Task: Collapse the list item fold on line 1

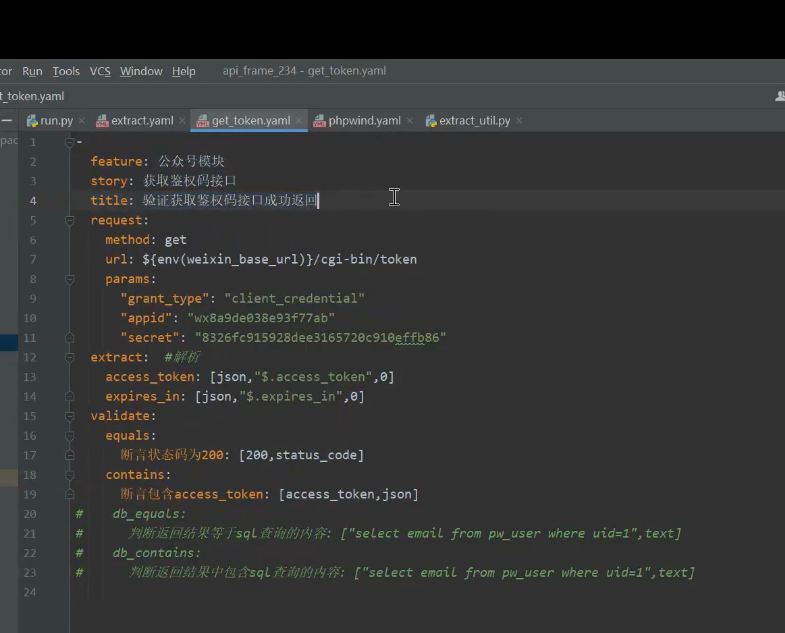Action: click(x=70, y=142)
